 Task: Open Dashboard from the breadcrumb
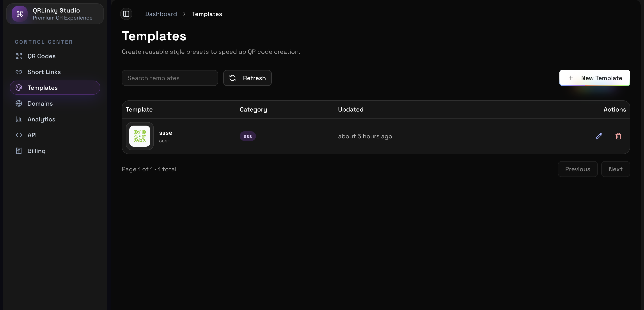coord(161,14)
